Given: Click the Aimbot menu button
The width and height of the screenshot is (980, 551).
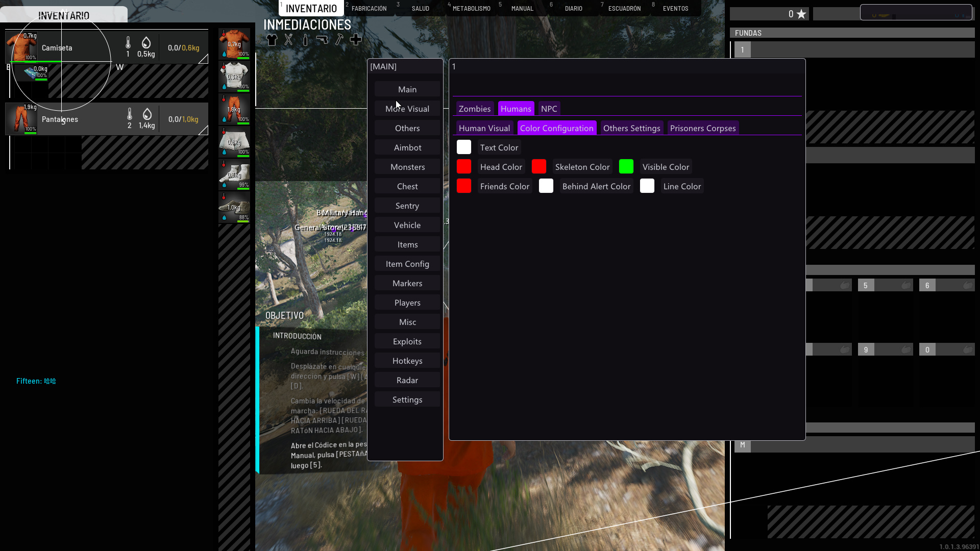Looking at the screenshot, I should (407, 147).
